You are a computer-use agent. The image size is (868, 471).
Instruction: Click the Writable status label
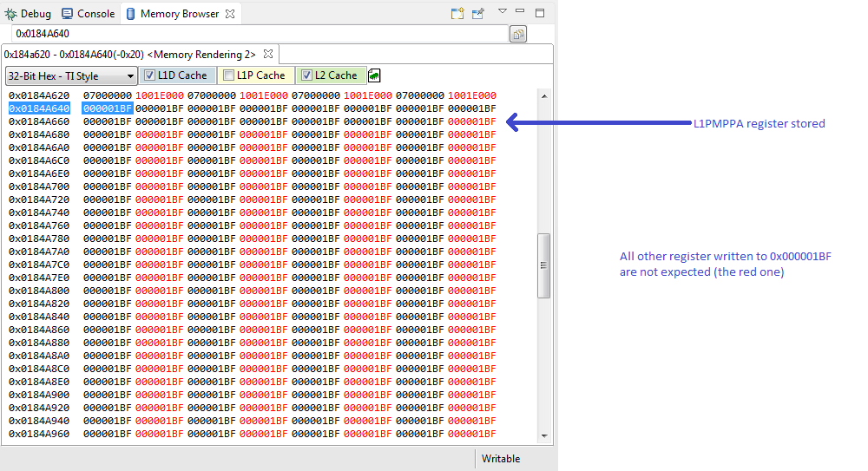501,459
